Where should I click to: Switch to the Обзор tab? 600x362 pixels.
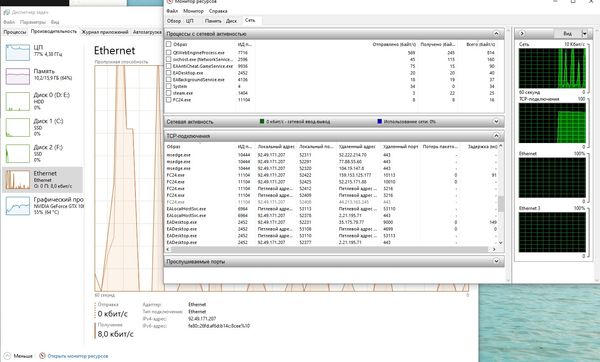(174, 21)
